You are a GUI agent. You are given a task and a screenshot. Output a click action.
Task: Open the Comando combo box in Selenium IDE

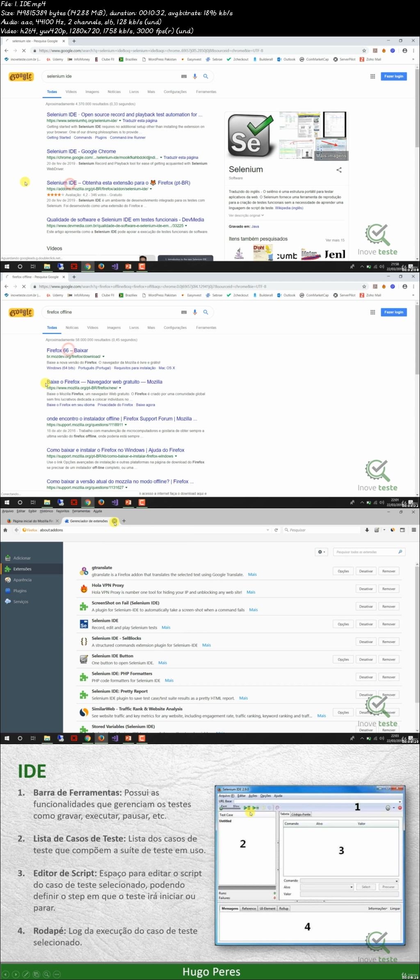pyautogui.click(x=349, y=881)
